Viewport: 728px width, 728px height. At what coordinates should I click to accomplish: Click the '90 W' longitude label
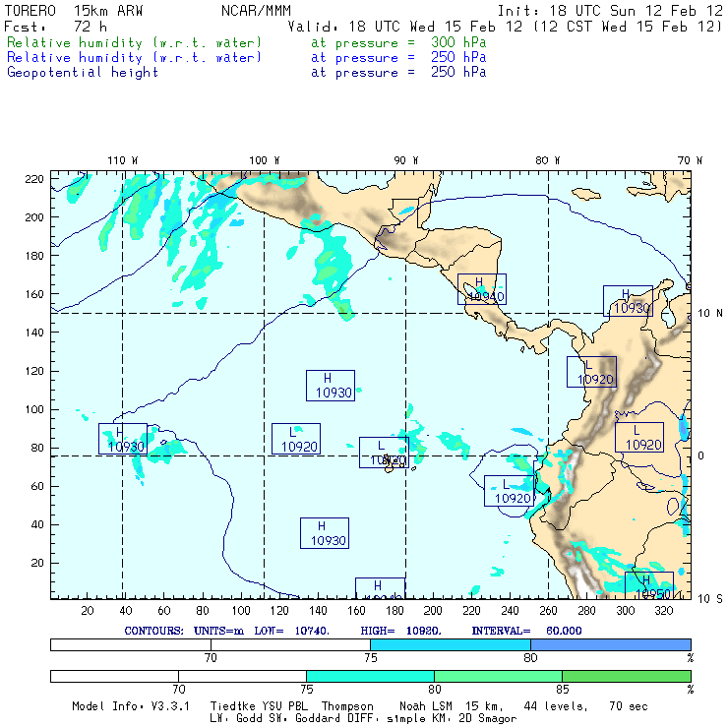[405, 160]
